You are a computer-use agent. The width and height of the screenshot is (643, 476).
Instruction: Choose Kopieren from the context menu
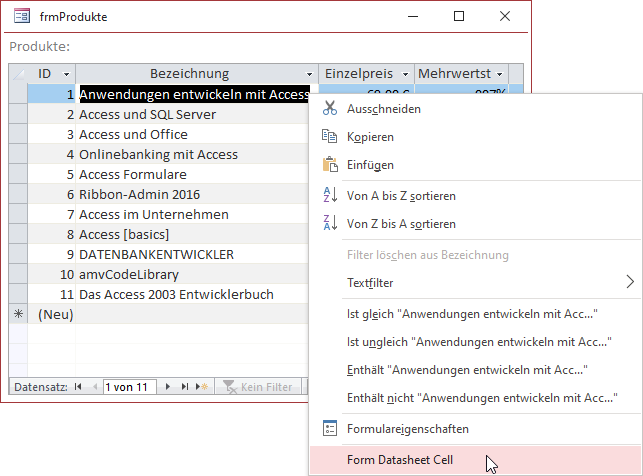[x=476, y=137]
